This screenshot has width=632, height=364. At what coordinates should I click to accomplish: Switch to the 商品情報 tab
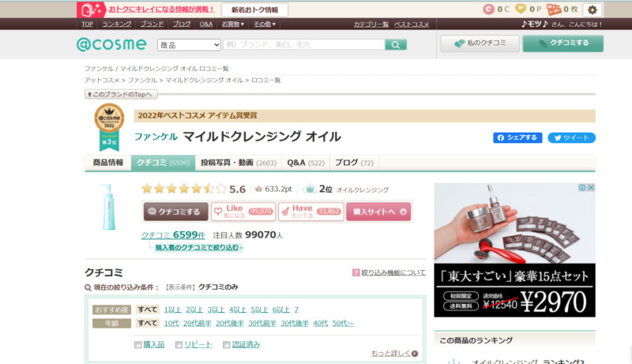[x=108, y=163]
